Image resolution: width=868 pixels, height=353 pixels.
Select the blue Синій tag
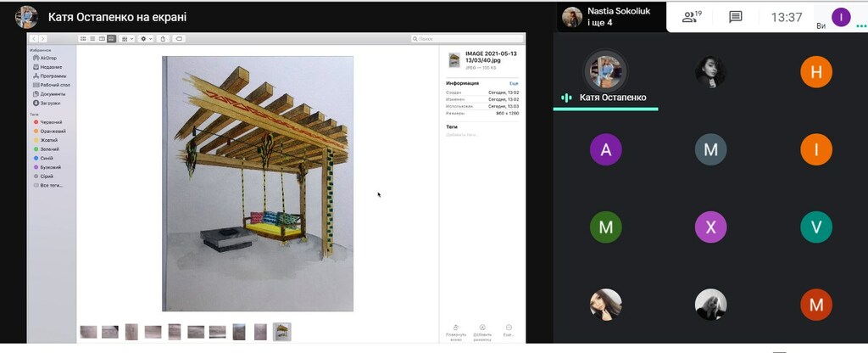43,158
